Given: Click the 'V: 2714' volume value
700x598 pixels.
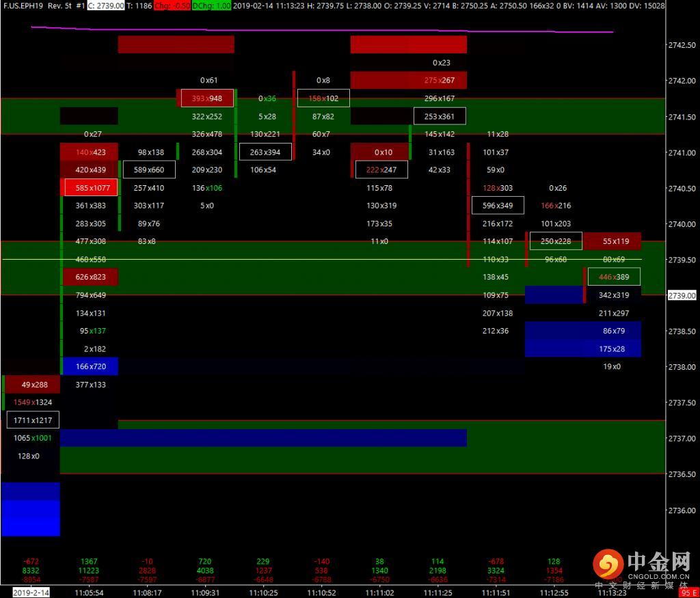Looking at the screenshot, I should (x=439, y=5).
